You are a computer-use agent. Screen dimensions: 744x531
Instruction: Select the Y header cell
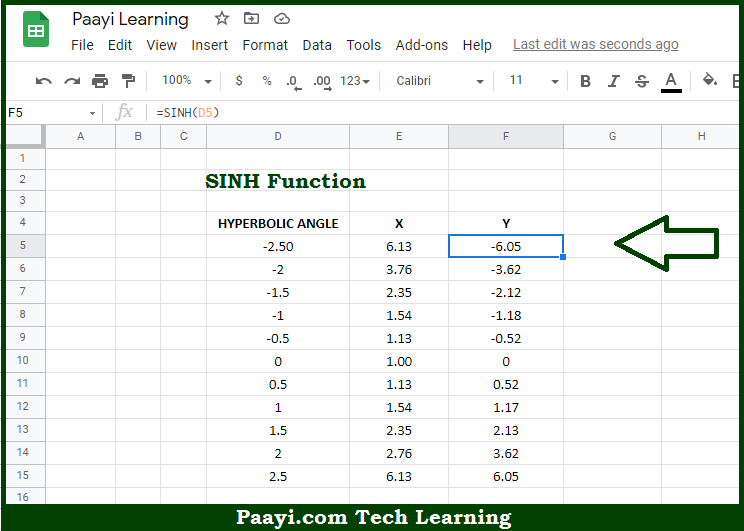coord(506,223)
